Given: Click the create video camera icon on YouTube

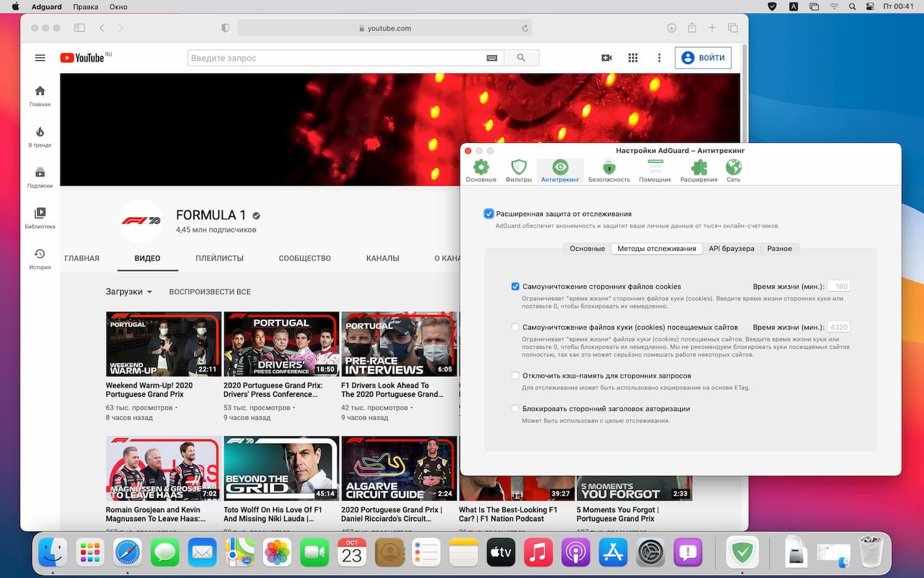Looking at the screenshot, I should coord(606,57).
